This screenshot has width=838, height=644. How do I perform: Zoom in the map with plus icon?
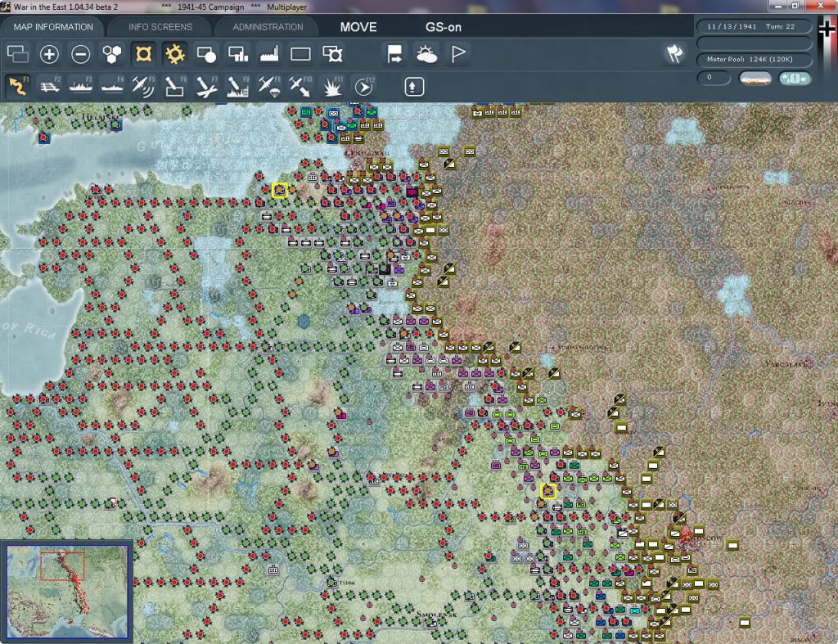click(49, 54)
